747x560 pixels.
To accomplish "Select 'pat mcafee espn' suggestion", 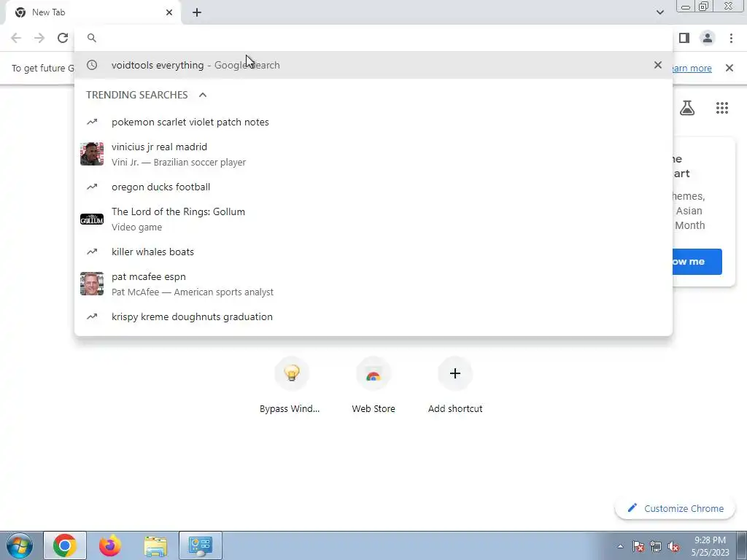I will [x=373, y=284].
